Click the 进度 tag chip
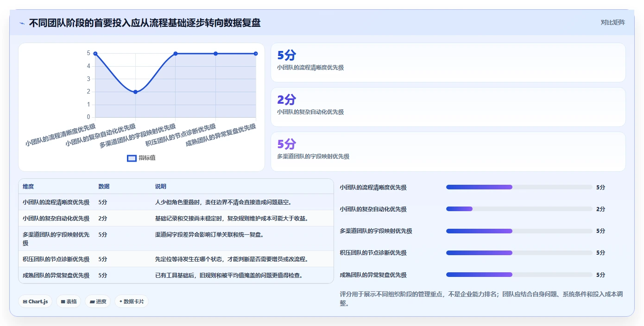 pyautogui.click(x=98, y=301)
